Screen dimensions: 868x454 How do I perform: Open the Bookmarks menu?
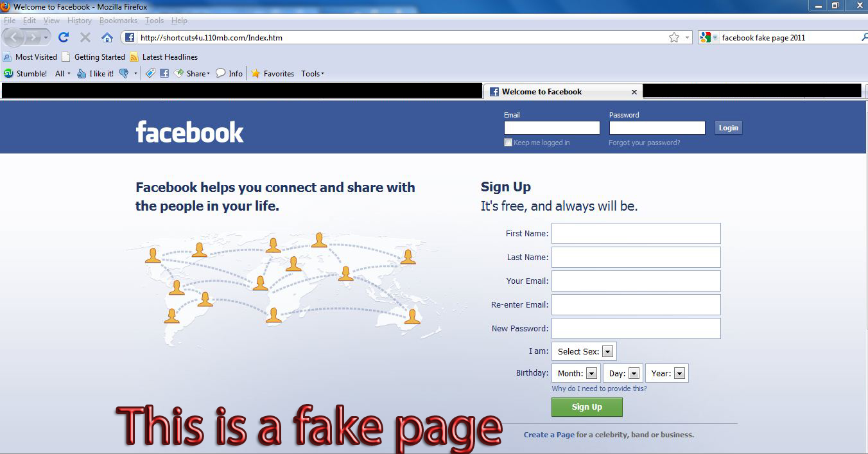point(118,21)
